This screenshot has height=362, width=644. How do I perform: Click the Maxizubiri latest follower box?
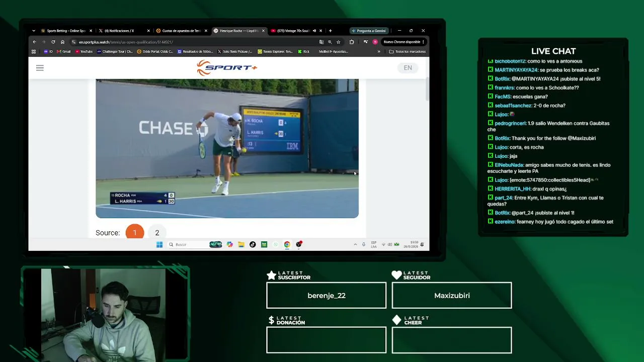pyautogui.click(x=452, y=295)
